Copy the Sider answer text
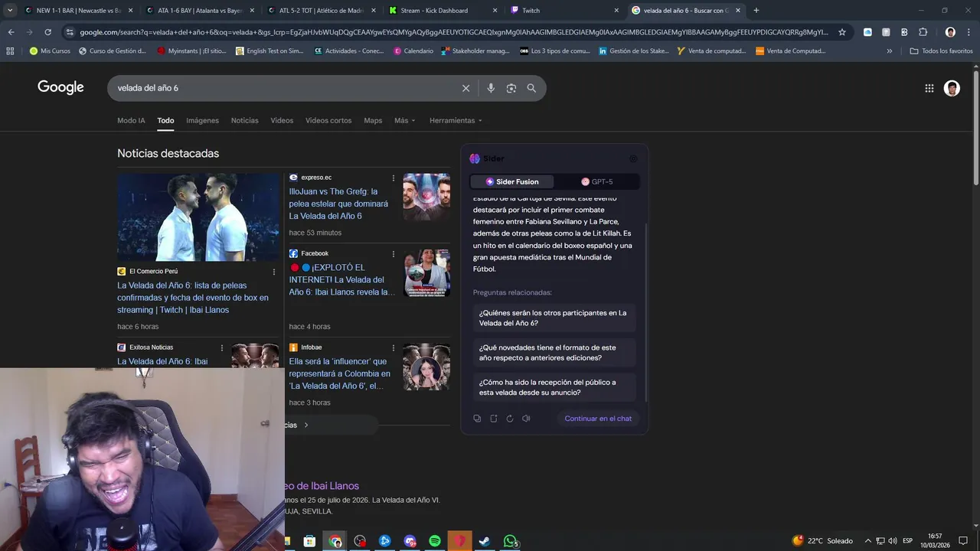 click(x=477, y=419)
